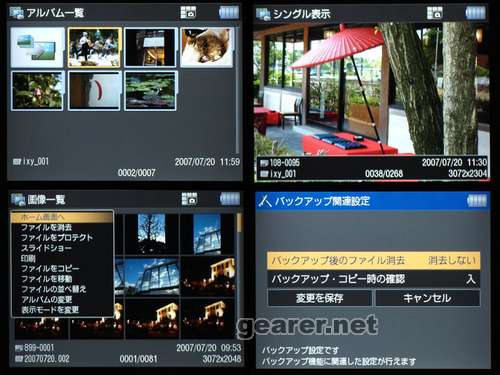Image resolution: width=500 pixels, height=375 pixels.
Task: Click the キャンセル button
Action: (428, 298)
